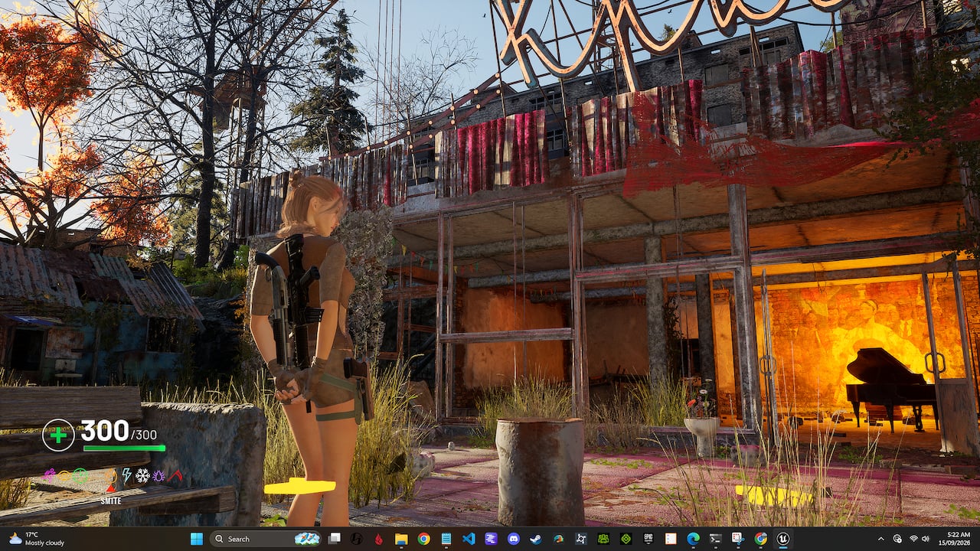Select the red axe ability icon
Image resolution: width=980 pixels, height=551 pixels.
[x=175, y=475]
